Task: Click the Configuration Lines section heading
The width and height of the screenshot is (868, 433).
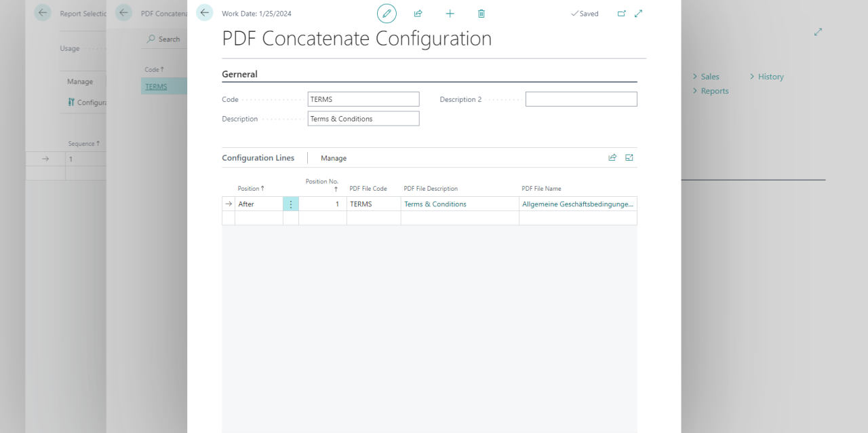Action: (x=258, y=157)
